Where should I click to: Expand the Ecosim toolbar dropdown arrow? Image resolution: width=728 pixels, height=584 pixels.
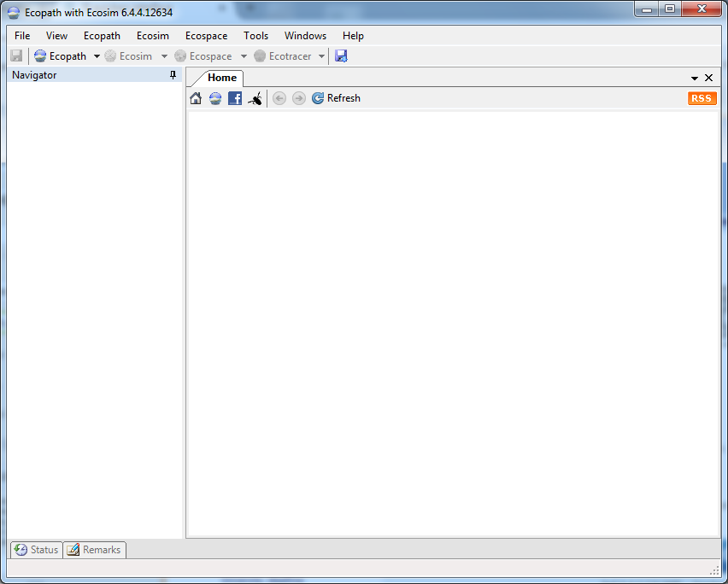pyautogui.click(x=164, y=56)
